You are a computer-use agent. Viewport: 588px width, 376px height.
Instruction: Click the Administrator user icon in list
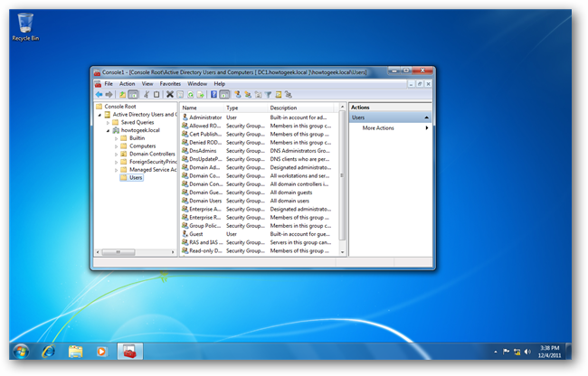coord(185,117)
